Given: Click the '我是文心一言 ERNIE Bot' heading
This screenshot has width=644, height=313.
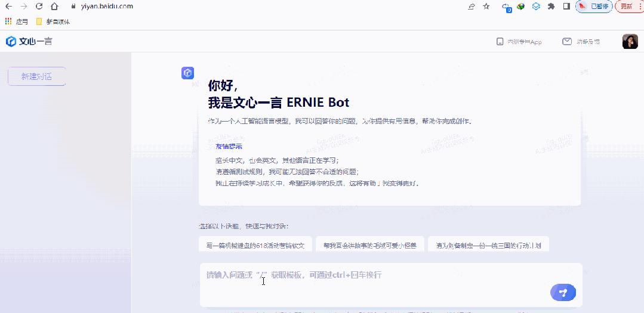Looking at the screenshot, I should point(279,103).
